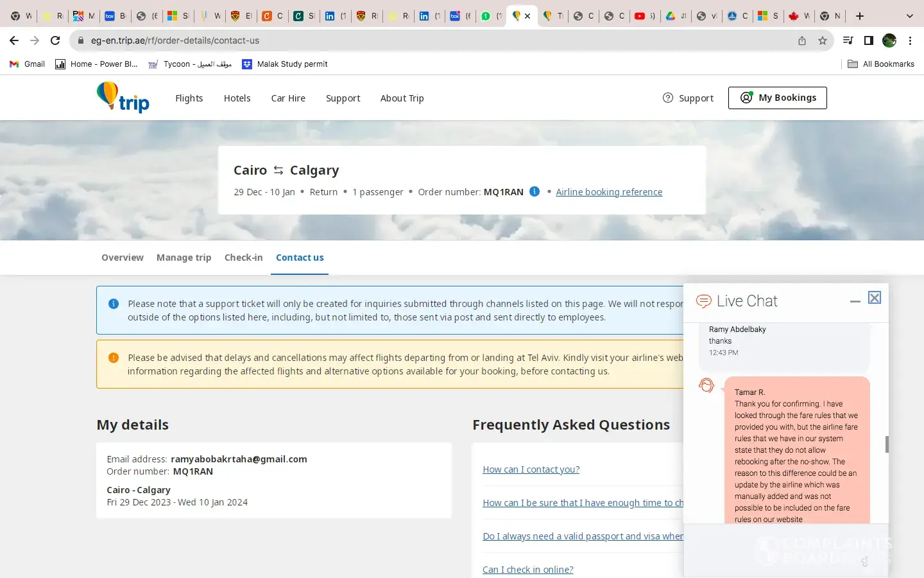Open the All Bookmarks folder
The image size is (924, 578).
[881, 64]
